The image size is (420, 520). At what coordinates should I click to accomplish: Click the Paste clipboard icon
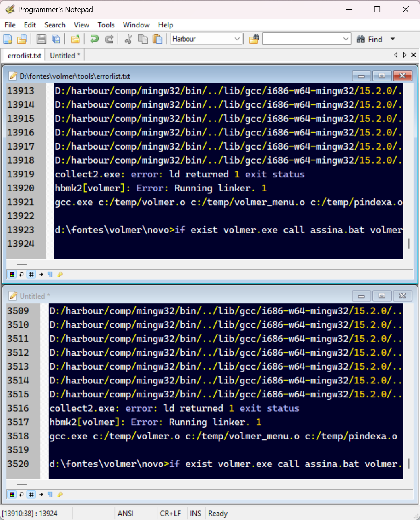[x=157, y=39]
